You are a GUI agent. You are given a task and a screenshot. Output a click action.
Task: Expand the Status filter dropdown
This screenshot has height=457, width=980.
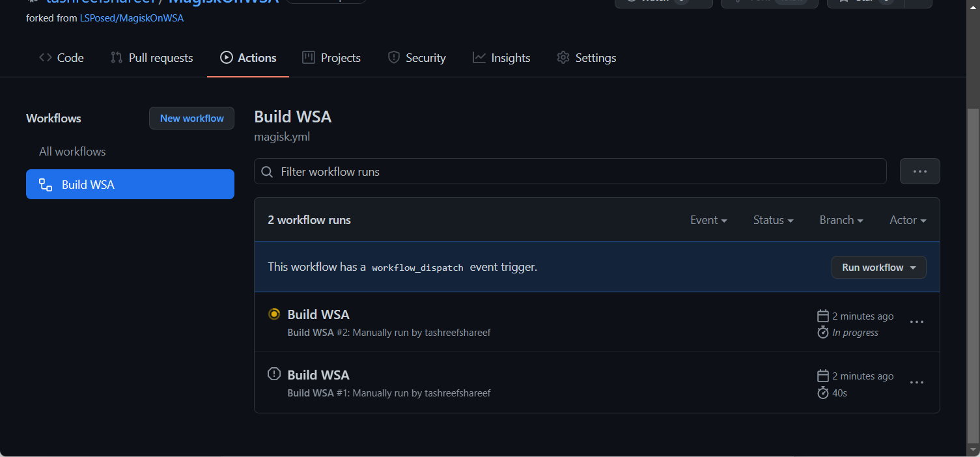pos(773,220)
